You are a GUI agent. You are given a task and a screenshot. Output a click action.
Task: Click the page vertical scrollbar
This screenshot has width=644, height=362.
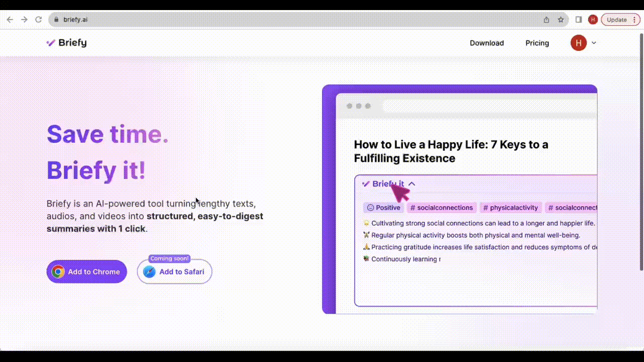coord(641,151)
